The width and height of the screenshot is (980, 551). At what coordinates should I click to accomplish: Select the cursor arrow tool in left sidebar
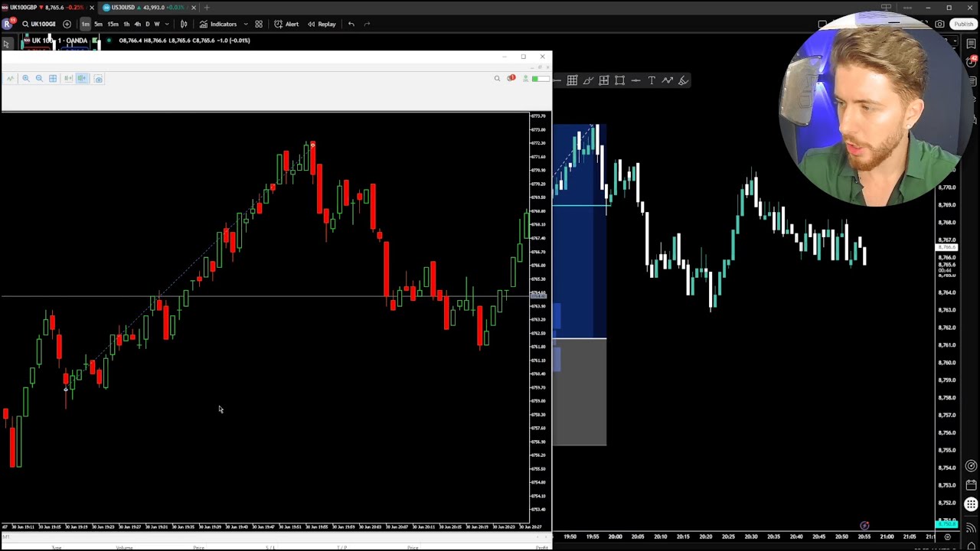pos(6,44)
